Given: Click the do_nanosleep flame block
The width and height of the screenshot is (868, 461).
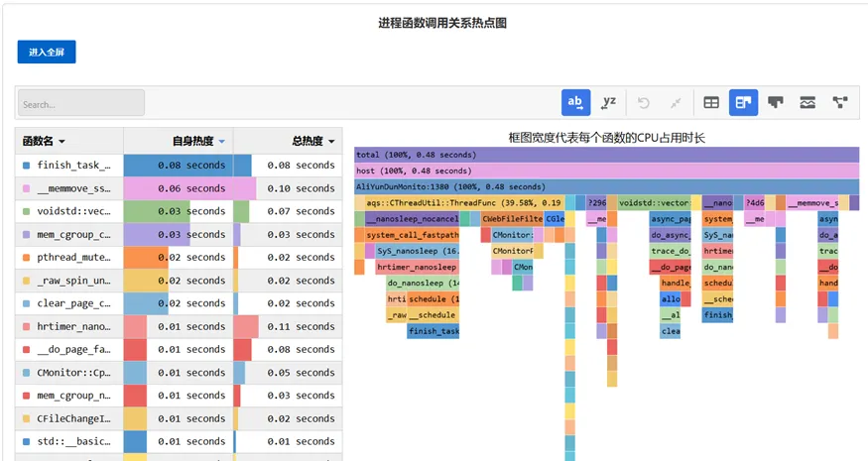Looking at the screenshot, I should [x=423, y=284].
